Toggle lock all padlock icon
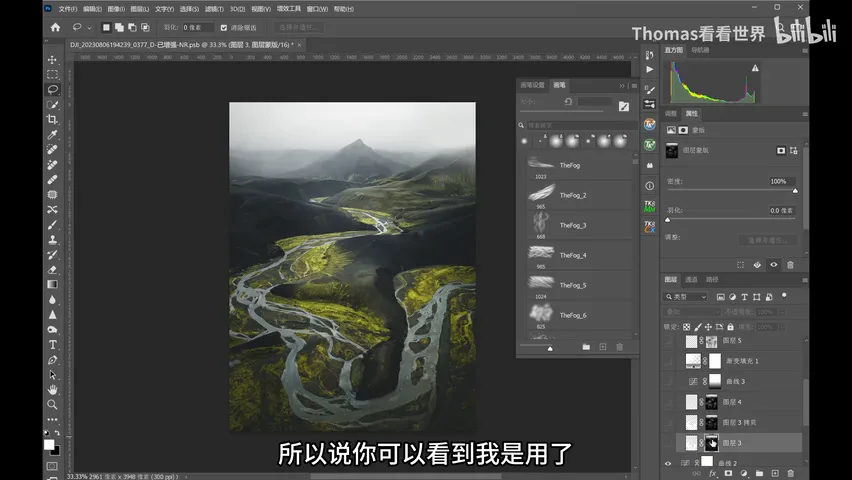Viewport: 852px width, 480px height. point(730,327)
